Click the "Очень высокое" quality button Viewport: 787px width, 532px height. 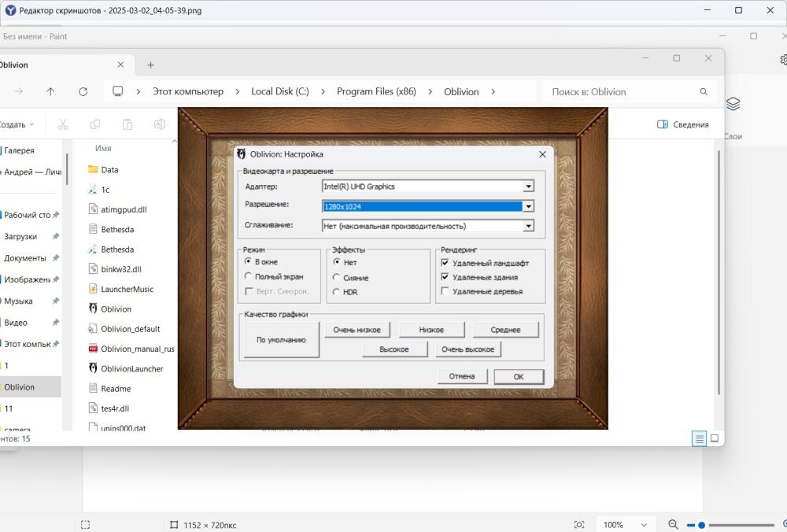[467, 349]
